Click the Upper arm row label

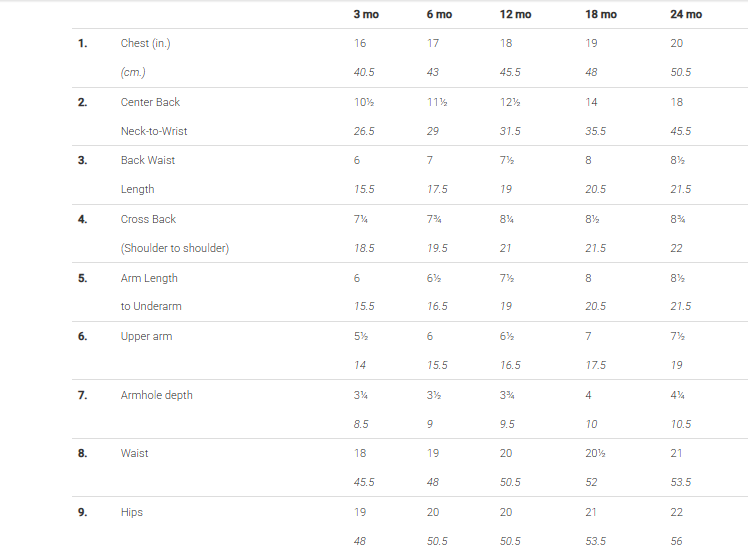click(146, 336)
